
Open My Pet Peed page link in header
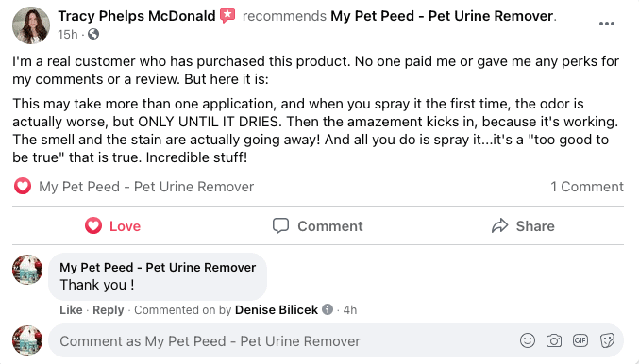(442, 16)
